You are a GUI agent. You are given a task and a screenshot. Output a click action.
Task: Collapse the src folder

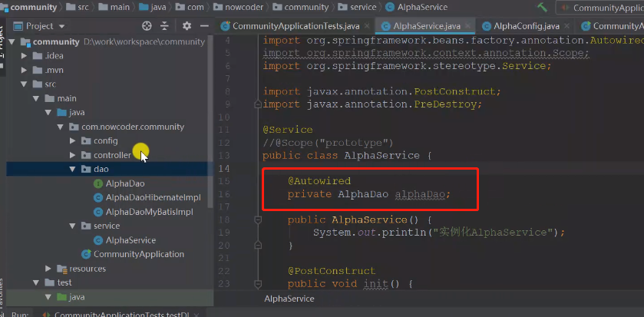25,84
